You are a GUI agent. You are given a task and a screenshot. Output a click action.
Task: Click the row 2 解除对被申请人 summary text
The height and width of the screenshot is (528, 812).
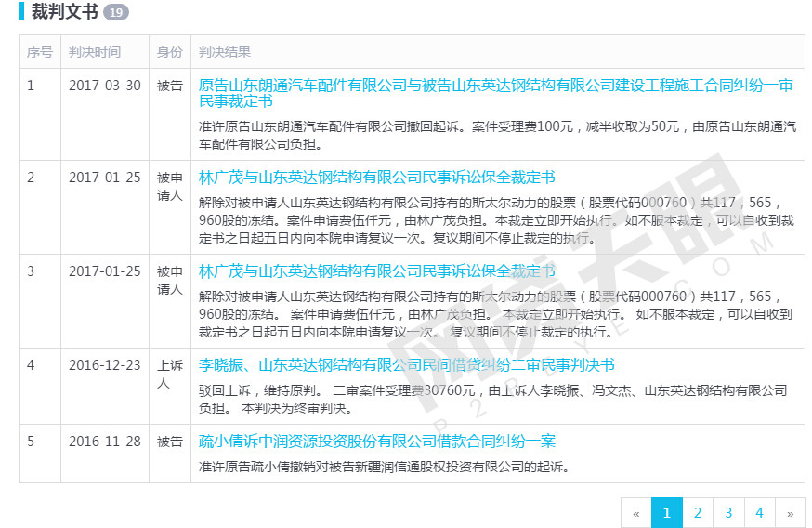click(x=496, y=220)
